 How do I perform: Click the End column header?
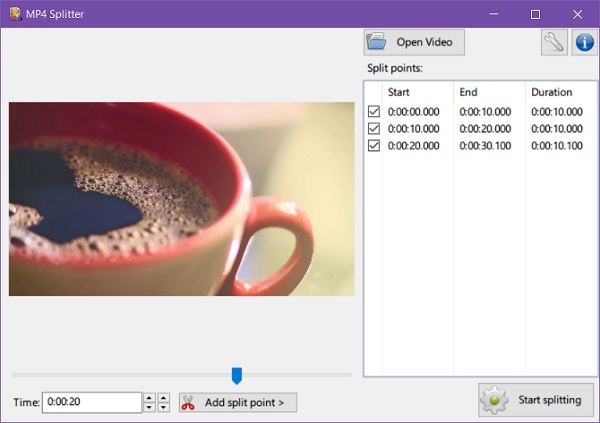[468, 92]
